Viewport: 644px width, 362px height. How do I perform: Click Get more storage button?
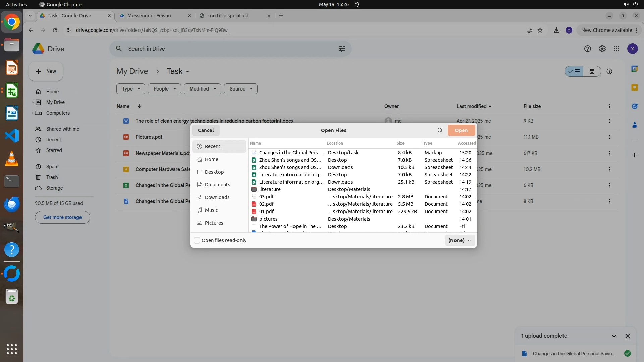click(x=62, y=217)
